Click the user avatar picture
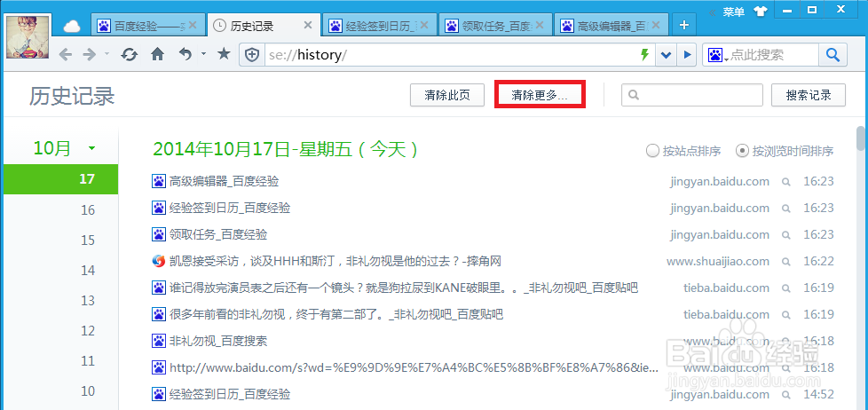Image resolution: width=868 pixels, height=410 pixels. 28,36
